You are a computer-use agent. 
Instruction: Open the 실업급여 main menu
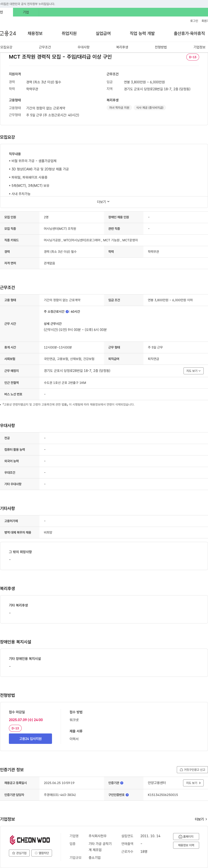point(103,33)
